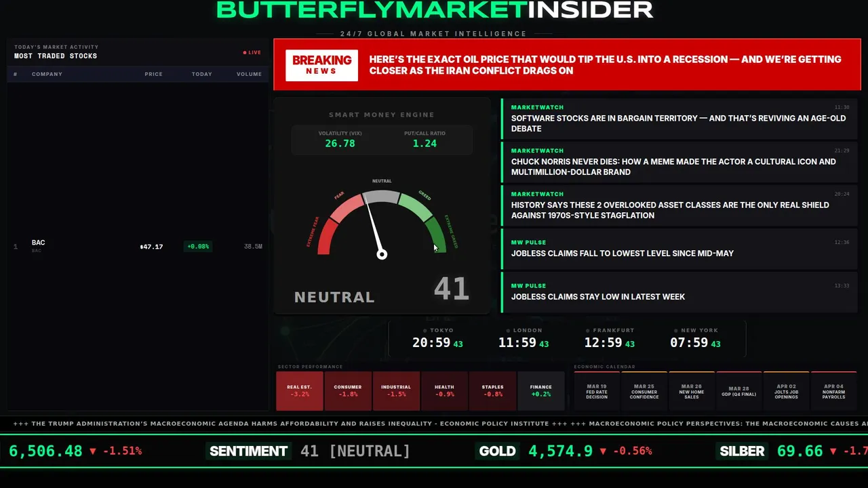Open the breaking oil price recession headline

click(x=605, y=65)
